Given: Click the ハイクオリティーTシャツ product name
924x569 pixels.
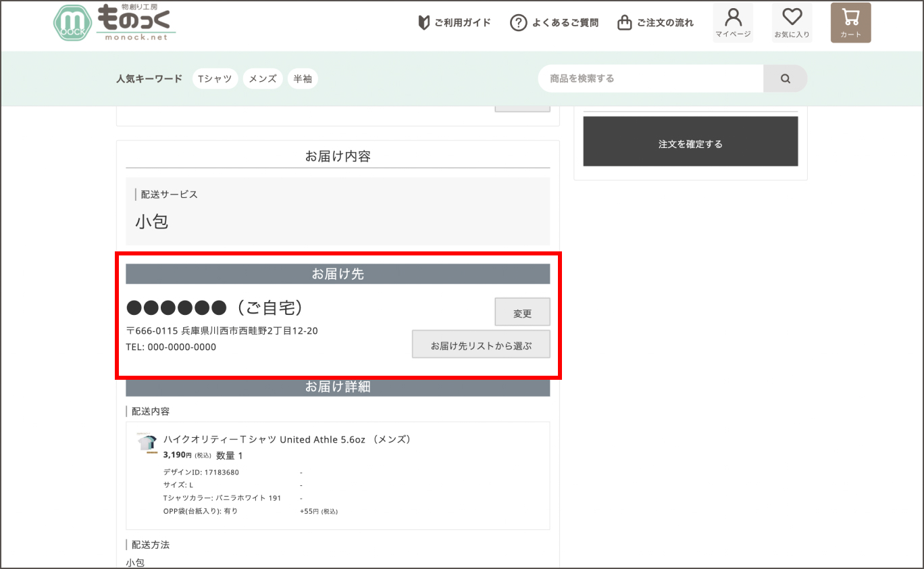Looking at the screenshot, I should click(x=287, y=439).
